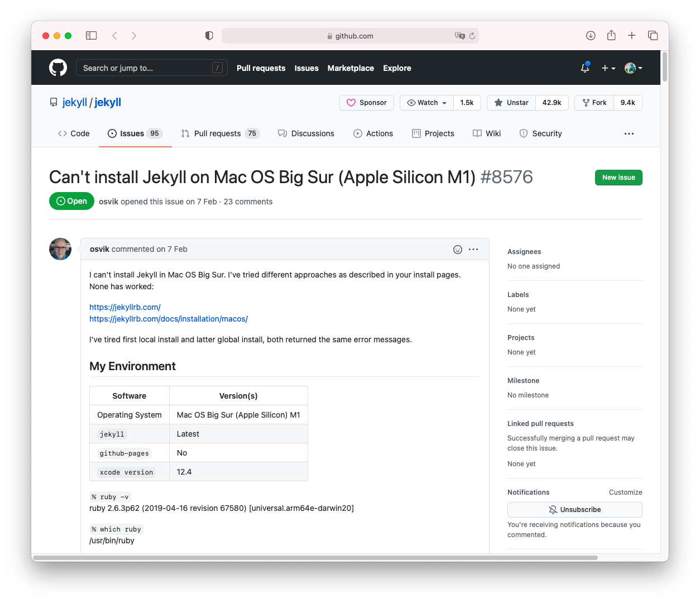Open Issues in the top navigation
This screenshot has height=603, width=700.
pyautogui.click(x=306, y=68)
